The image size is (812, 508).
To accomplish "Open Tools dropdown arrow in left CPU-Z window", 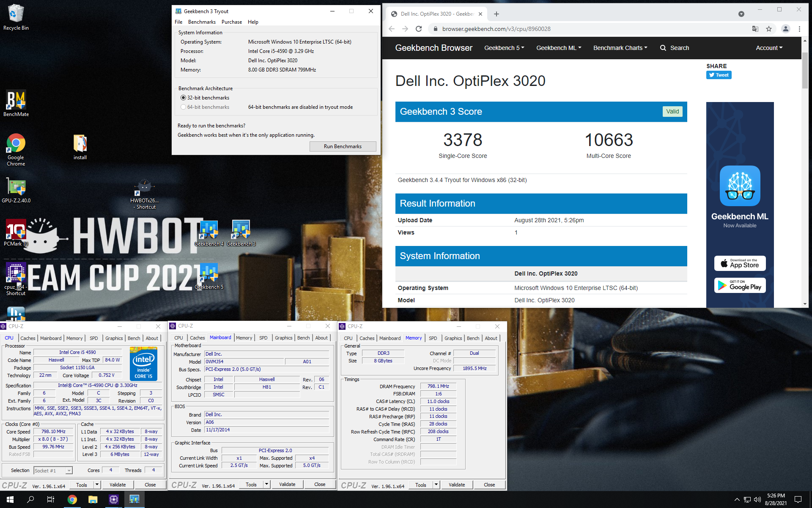I will [97, 485].
